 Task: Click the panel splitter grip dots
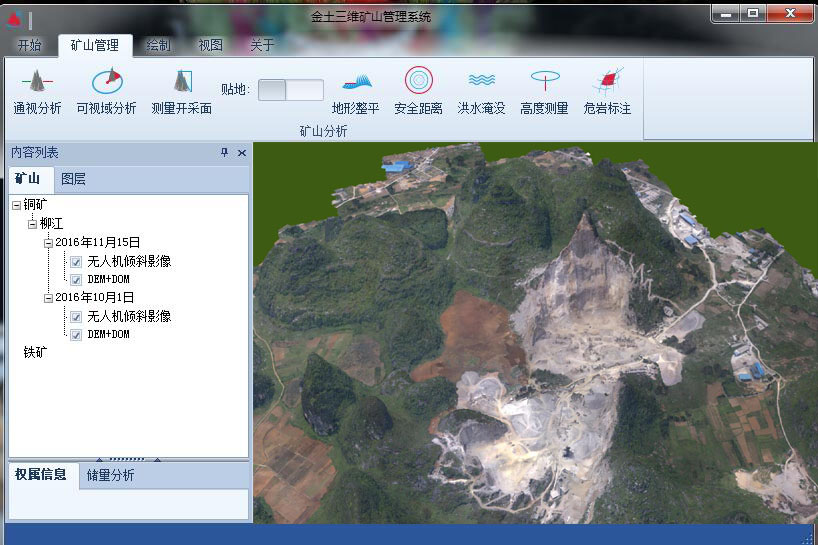coord(128,459)
